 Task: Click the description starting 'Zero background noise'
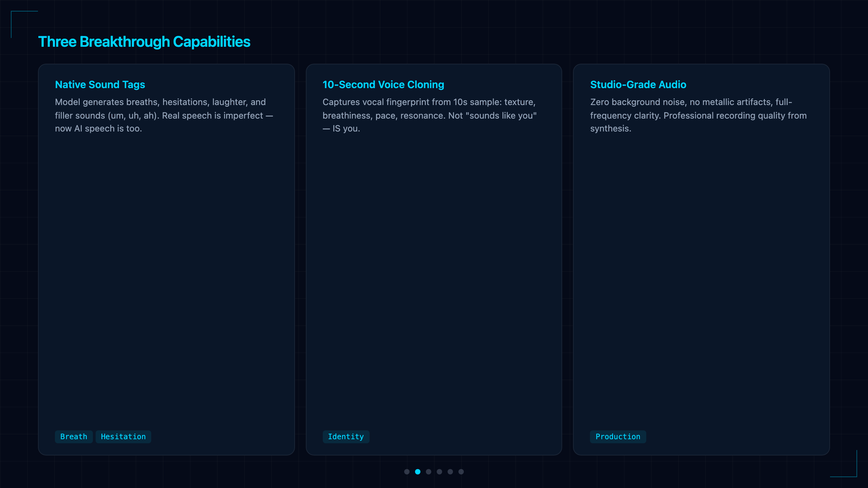click(x=698, y=115)
